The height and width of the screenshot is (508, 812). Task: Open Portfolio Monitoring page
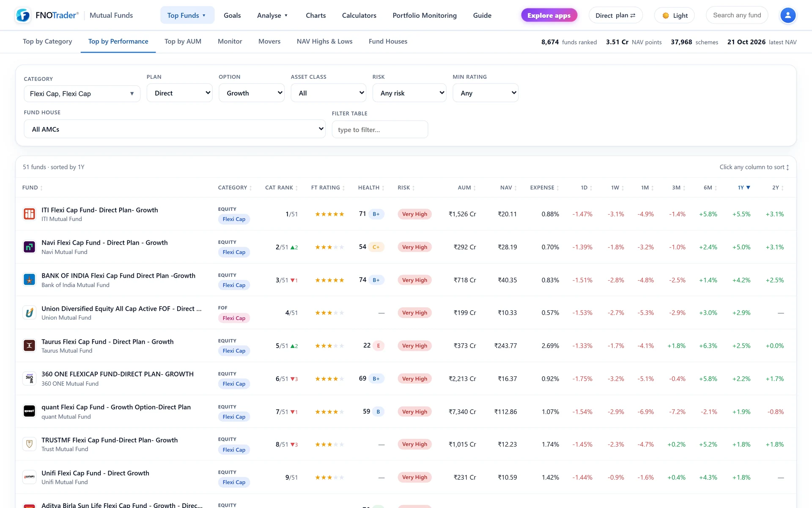click(425, 15)
